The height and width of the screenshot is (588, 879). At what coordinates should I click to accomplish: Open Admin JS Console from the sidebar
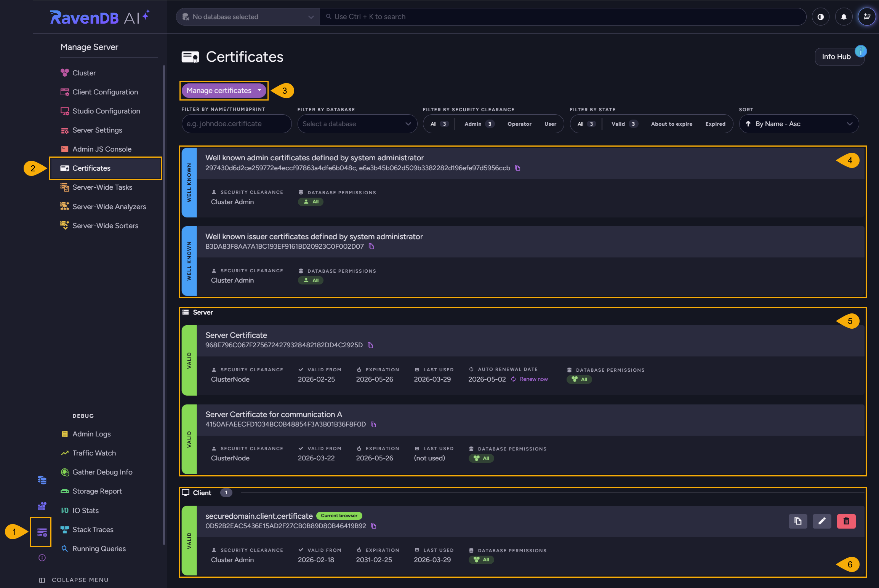pos(102,149)
